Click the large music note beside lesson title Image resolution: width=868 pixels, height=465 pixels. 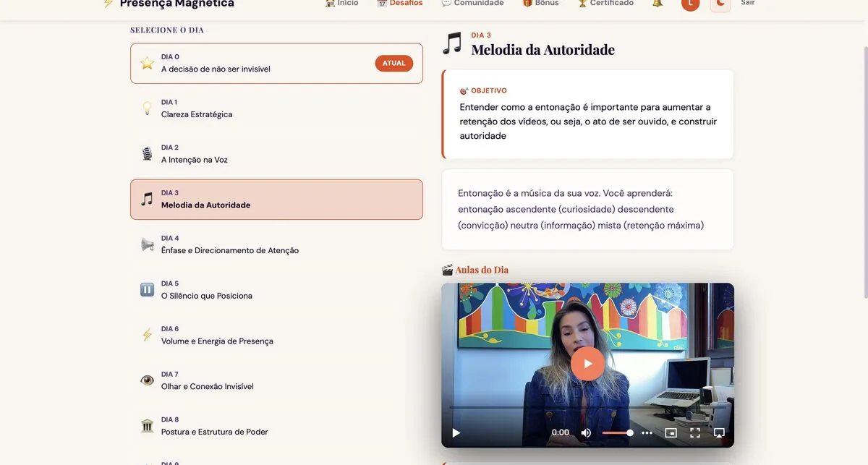click(452, 43)
